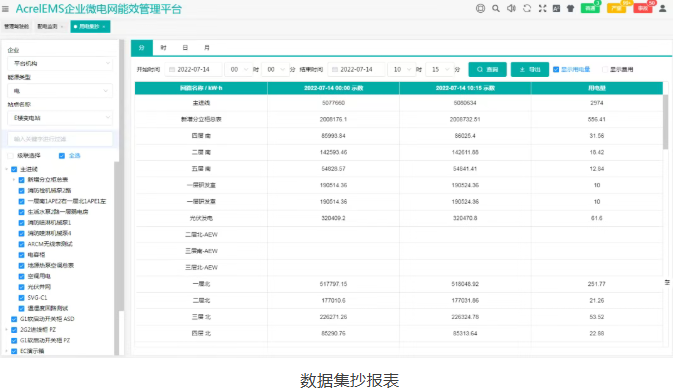Uncheck the tree checkbox ending in ASD

tap(14, 319)
